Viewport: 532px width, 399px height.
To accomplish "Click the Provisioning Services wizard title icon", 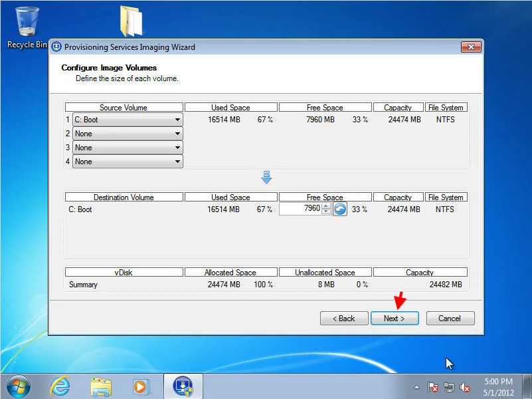I will [56, 47].
